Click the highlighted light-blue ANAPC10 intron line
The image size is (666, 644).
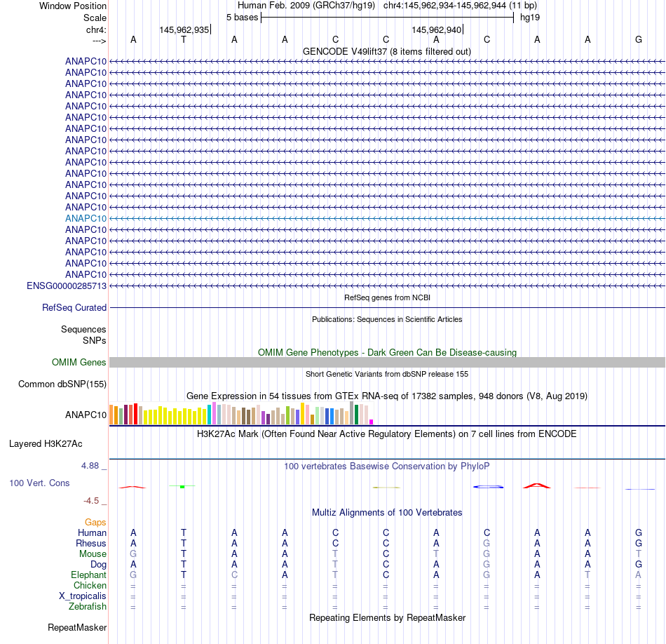387,218
